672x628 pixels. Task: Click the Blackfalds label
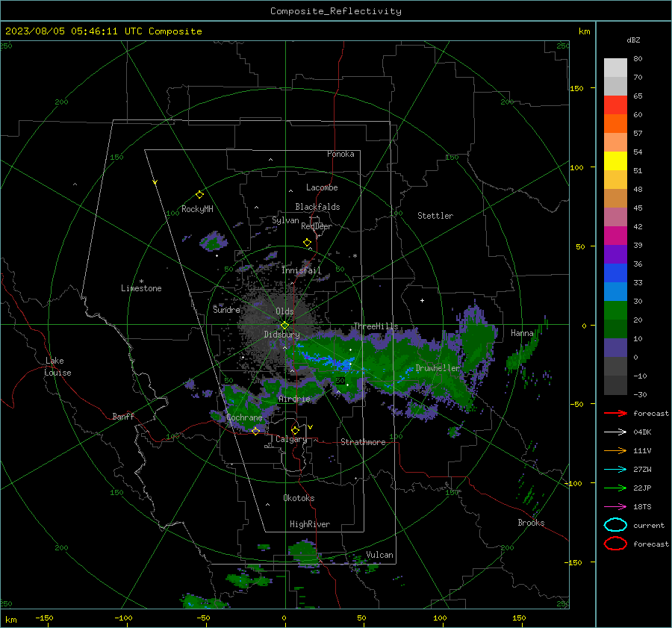coord(317,207)
